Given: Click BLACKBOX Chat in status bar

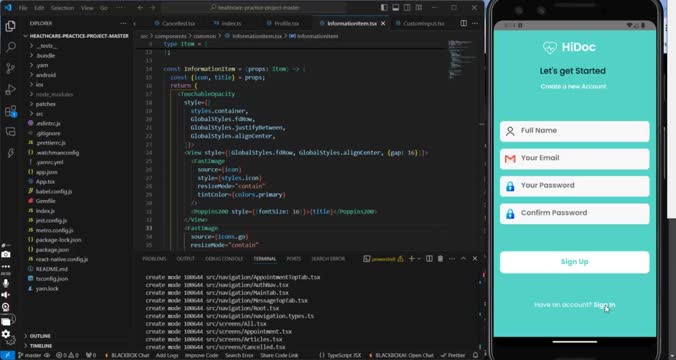Looking at the screenshot, I should click(x=127, y=356).
